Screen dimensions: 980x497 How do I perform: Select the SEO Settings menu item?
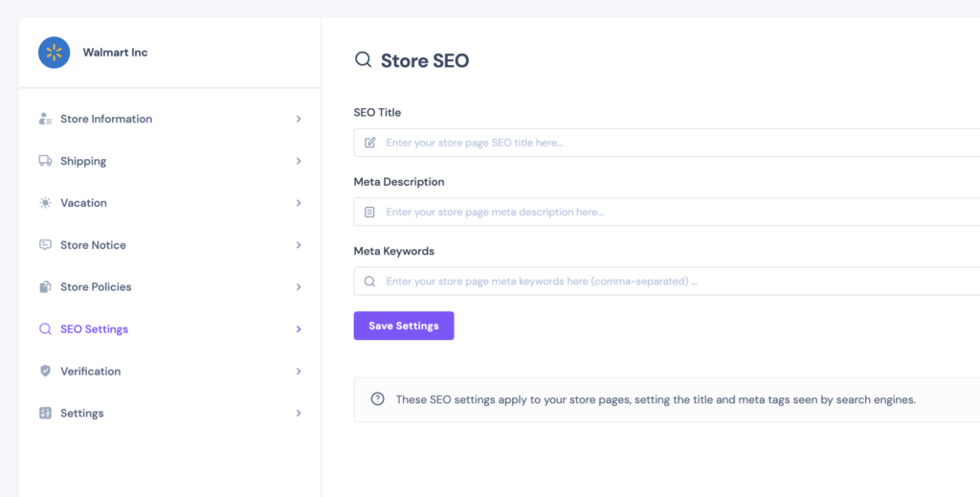point(170,328)
